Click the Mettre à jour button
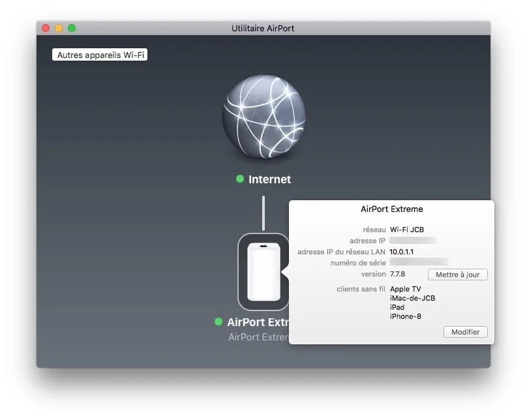Viewport: 527px width, 420px height. (x=457, y=275)
